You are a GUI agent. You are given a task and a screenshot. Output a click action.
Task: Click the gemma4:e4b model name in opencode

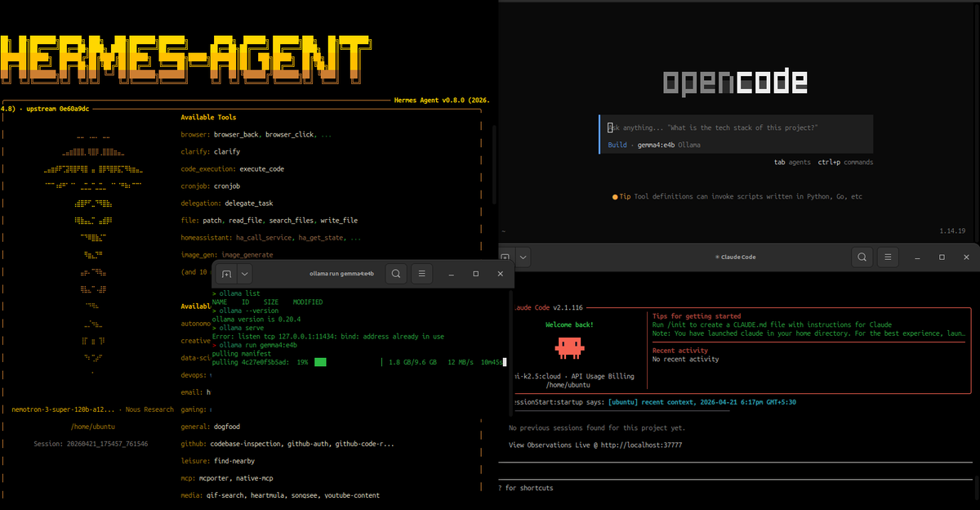point(656,145)
